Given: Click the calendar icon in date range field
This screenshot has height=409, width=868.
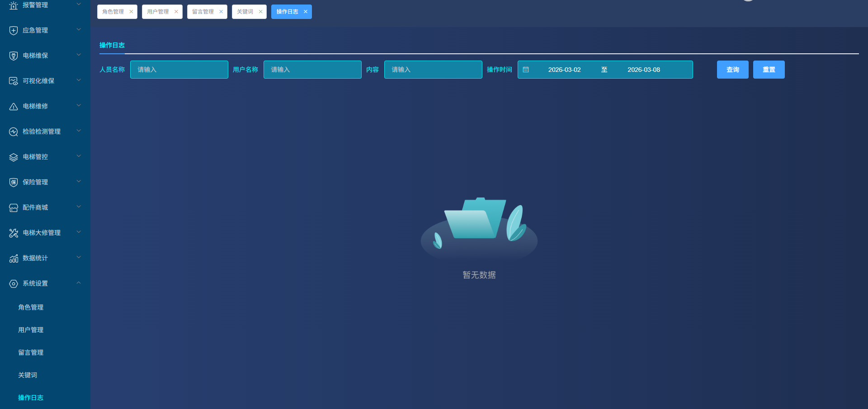Looking at the screenshot, I should point(526,70).
